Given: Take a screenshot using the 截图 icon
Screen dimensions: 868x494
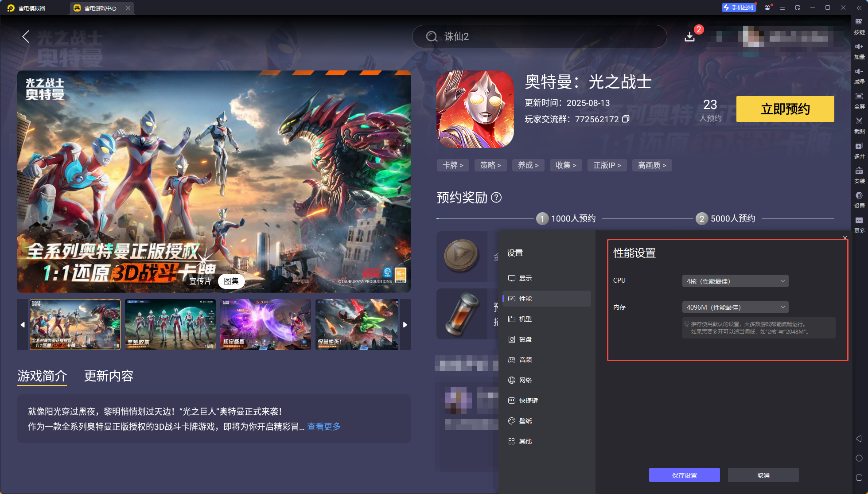Looking at the screenshot, I should [x=859, y=125].
